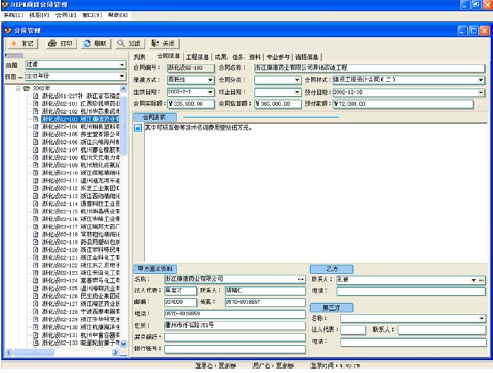This screenshot has width=493, height=373.
Task: Click the printer icon to print
Action: (x=52, y=43)
